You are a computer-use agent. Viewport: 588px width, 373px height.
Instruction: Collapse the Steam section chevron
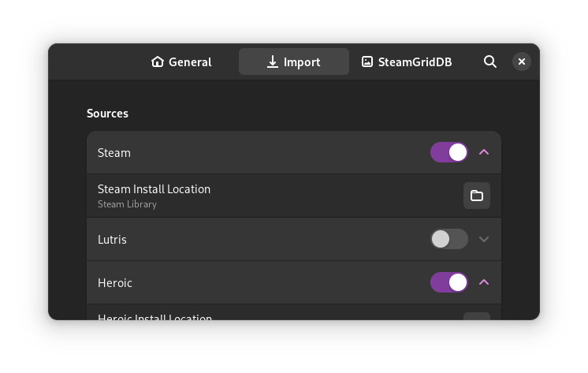click(484, 152)
